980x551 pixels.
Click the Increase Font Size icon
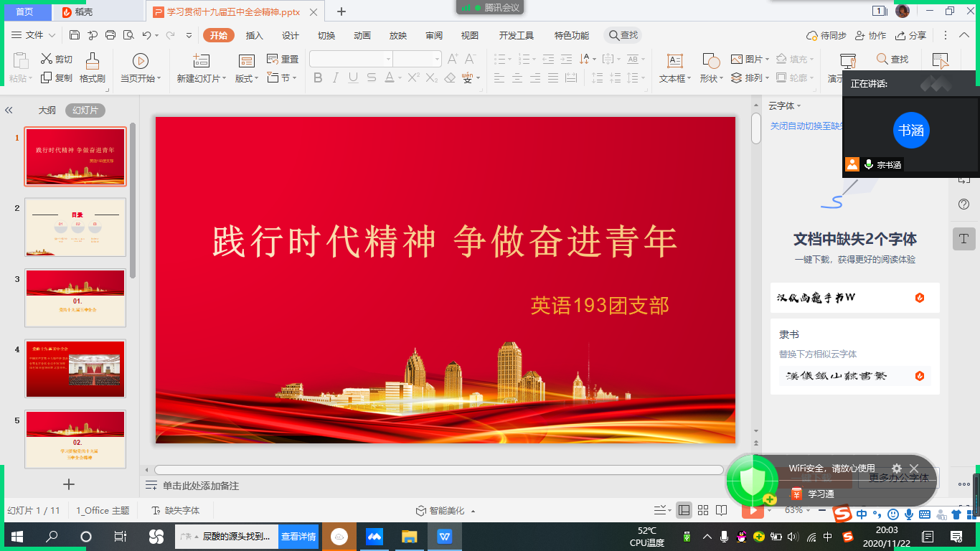click(x=453, y=59)
